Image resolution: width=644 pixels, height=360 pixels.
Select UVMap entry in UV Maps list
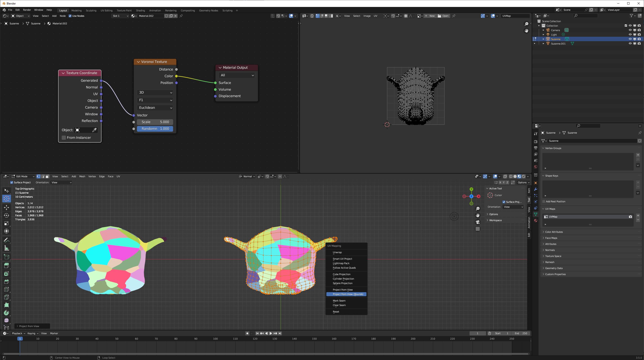point(588,217)
